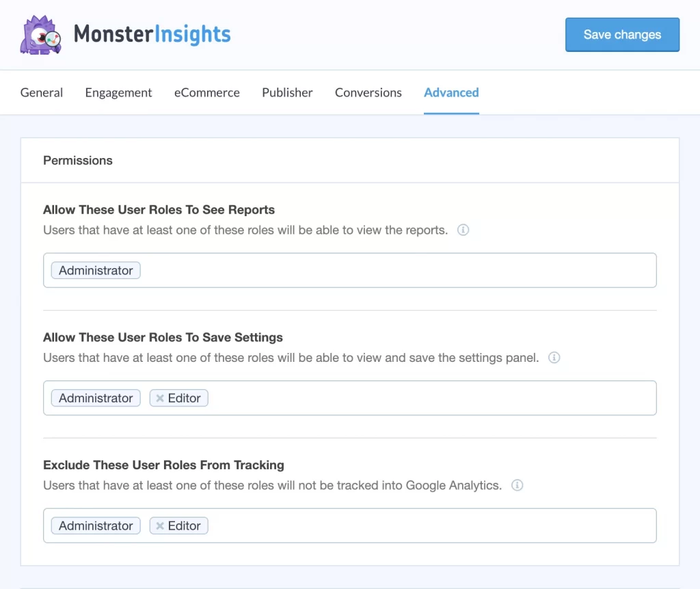Click the info icon beside settings panel description
The image size is (700, 589).
(554, 358)
